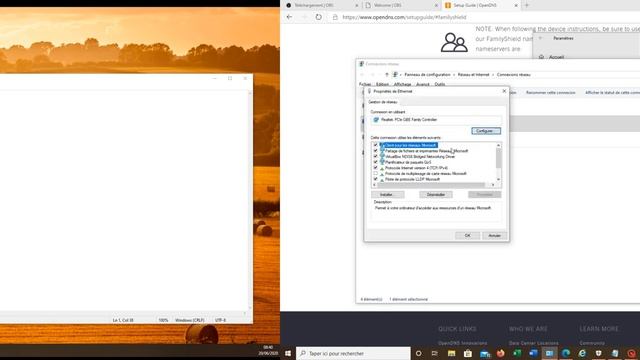Click the Data Center Locations footer link
The image size is (640, 360).
534,343
